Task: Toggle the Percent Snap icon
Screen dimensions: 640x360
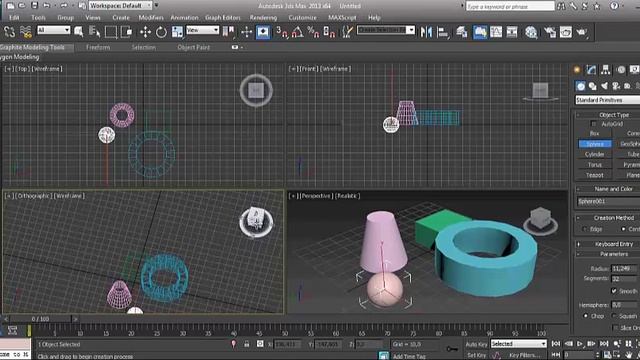Action: tap(313, 32)
